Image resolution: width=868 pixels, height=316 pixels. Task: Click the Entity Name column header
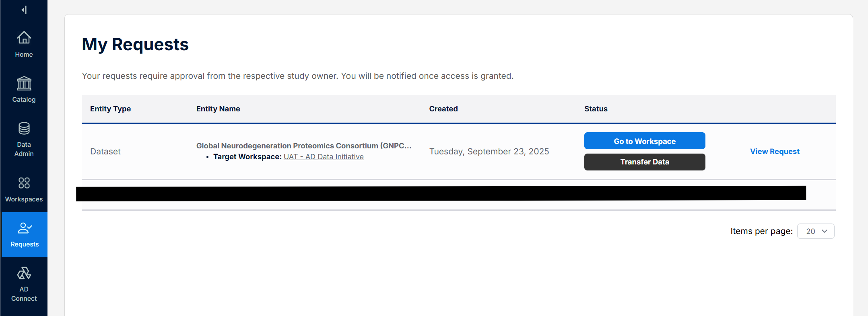[218, 109]
